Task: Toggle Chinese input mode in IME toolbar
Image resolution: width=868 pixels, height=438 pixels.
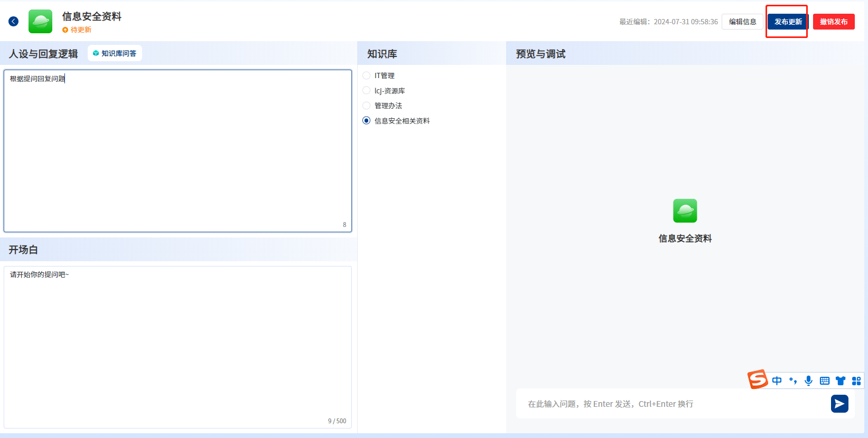Action: 777,381
